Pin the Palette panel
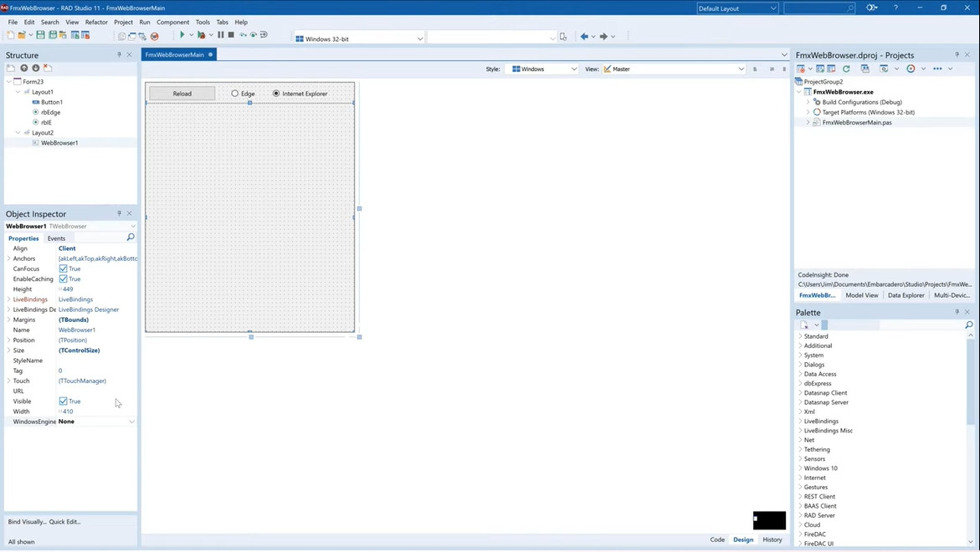Image resolution: width=980 pixels, height=552 pixels. click(x=957, y=312)
